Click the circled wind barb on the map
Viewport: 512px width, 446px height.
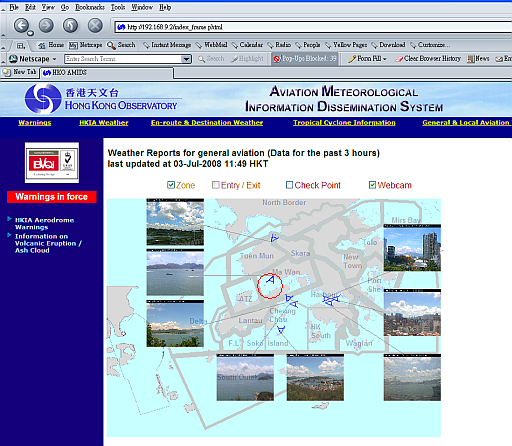[270, 280]
